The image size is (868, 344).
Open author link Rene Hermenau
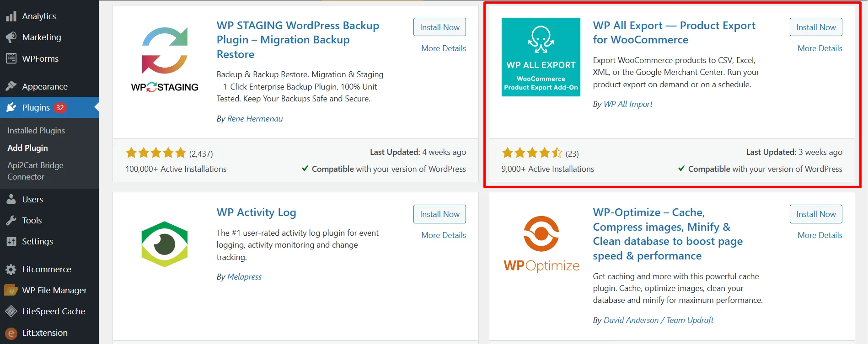click(255, 119)
